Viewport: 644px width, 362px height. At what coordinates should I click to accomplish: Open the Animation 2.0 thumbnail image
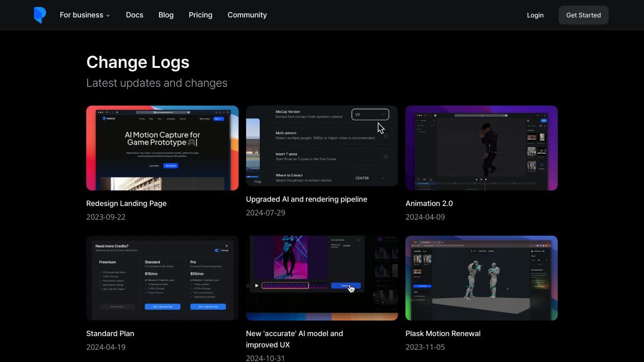[481, 148]
